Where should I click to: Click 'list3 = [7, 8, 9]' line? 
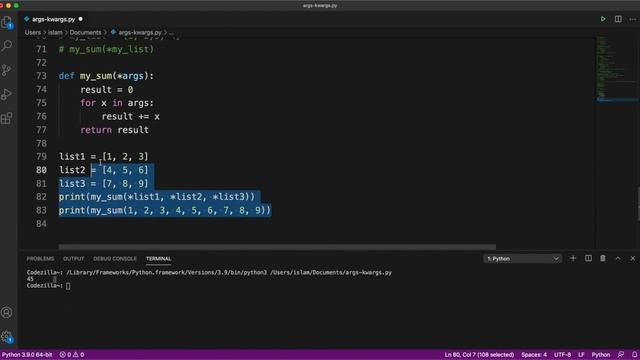click(104, 184)
